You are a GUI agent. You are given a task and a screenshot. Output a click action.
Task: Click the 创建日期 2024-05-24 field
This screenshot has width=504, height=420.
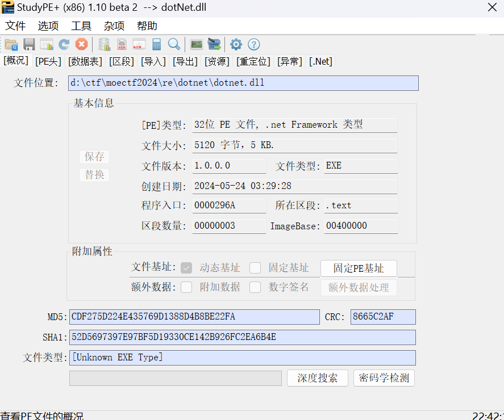click(x=295, y=186)
